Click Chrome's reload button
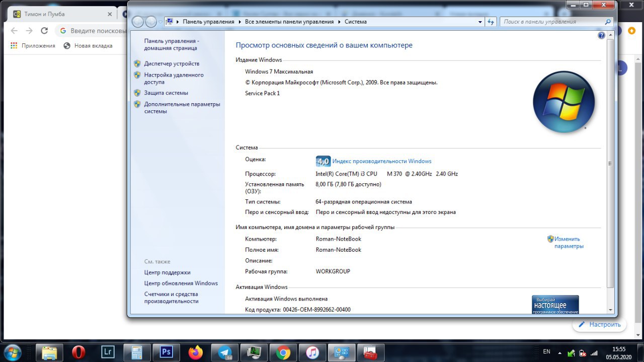644x362 pixels. tap(44, 31)
